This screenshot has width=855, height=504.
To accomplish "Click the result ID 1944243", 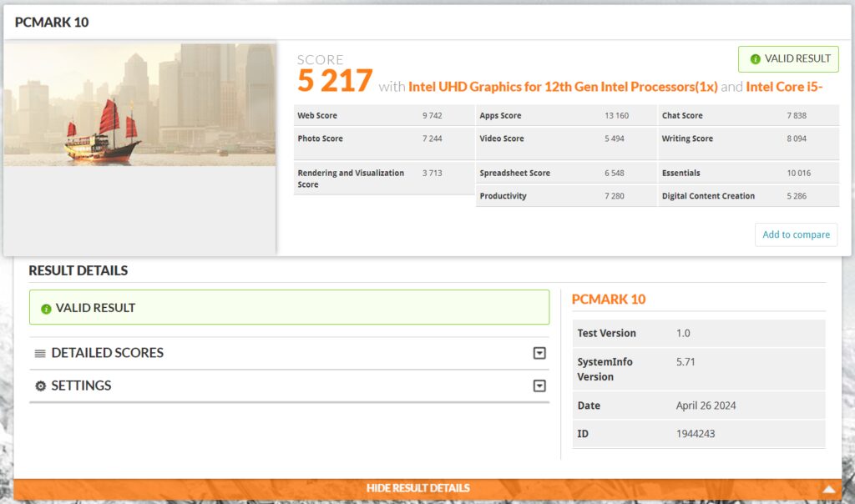I will coord(696,434).
